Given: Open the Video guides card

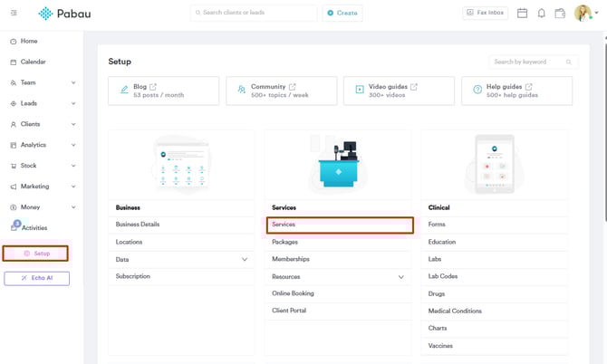Looking at the screenshot, I should 399,91.
